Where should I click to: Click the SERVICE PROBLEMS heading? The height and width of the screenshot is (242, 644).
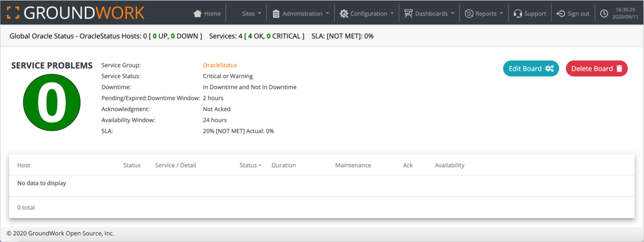pos(52,66)
